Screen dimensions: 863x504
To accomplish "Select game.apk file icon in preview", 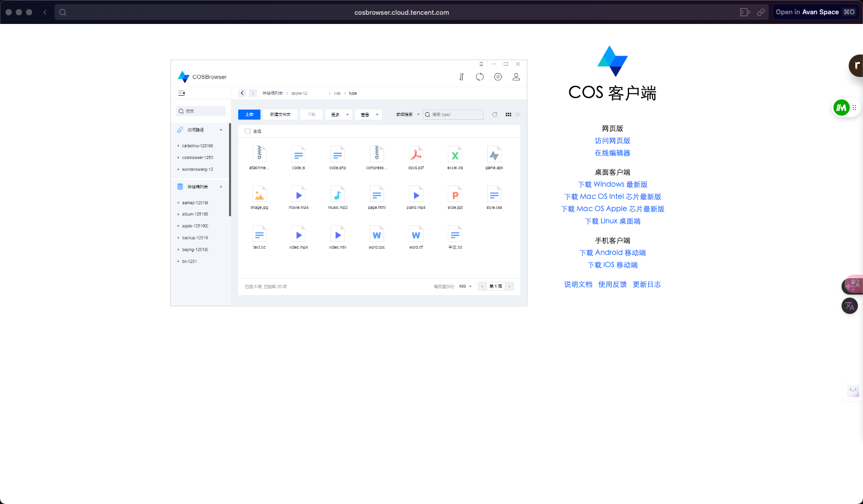I will [x=494, y=154].
